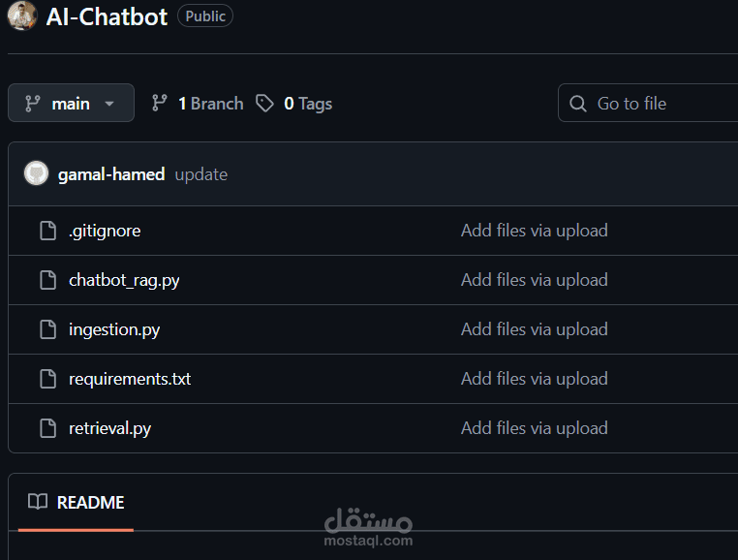Expand the branch selector caret arrow

109,103
